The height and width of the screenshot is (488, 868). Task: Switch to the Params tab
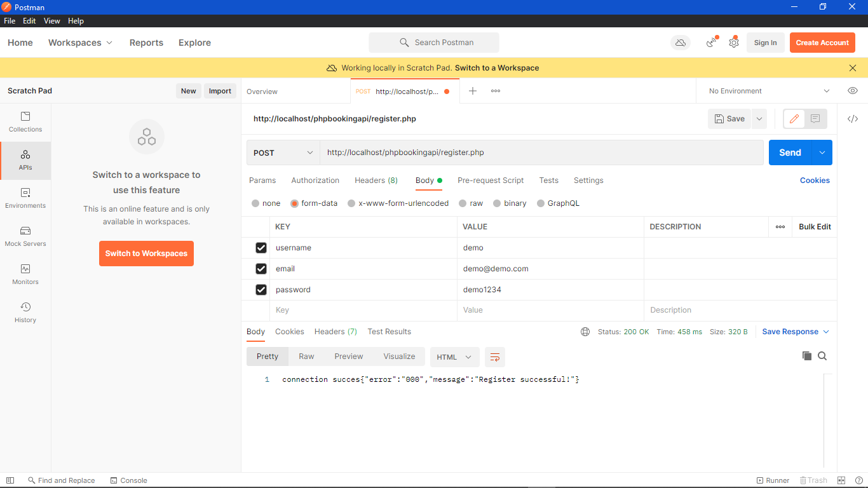[x=262, y=180]
